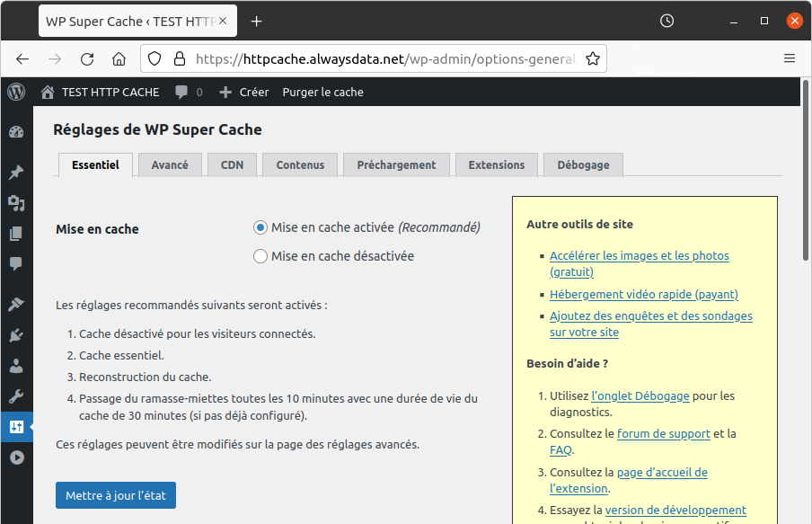Open Plugins via the plug sidebar icon
Viewport: 812px width, 524px height.
click(16, 335)
